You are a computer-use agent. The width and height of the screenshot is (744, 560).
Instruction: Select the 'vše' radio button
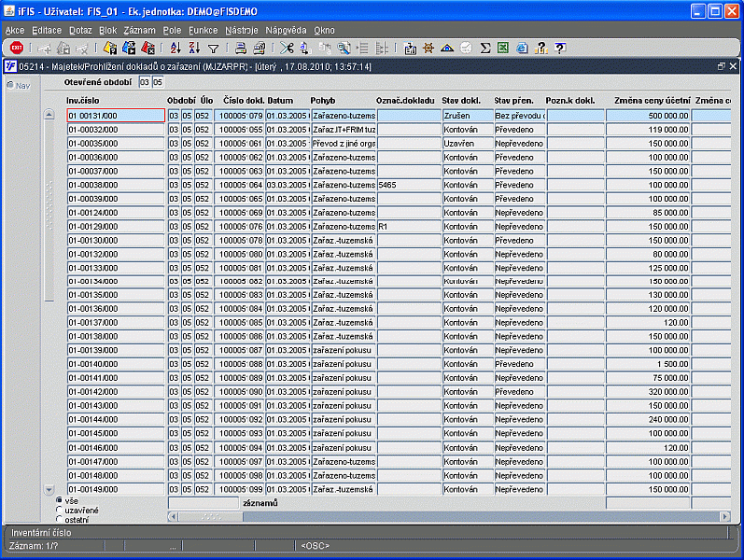(61, 500)
